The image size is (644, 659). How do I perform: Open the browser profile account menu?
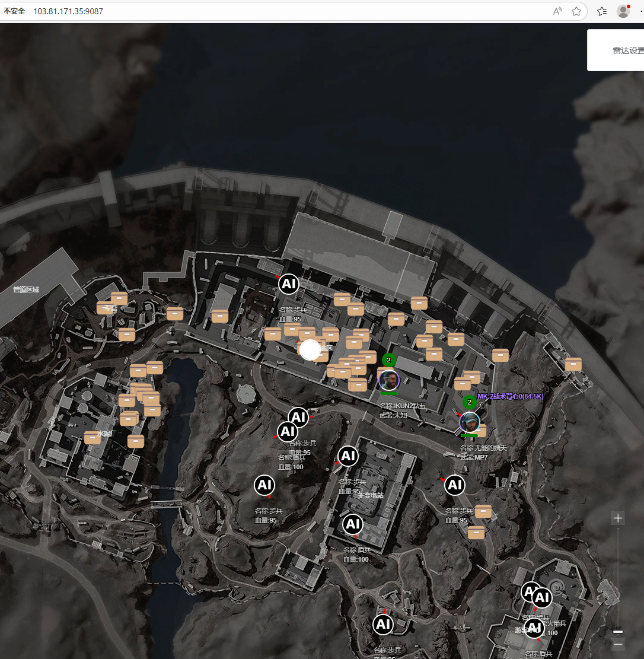(623, 11)
